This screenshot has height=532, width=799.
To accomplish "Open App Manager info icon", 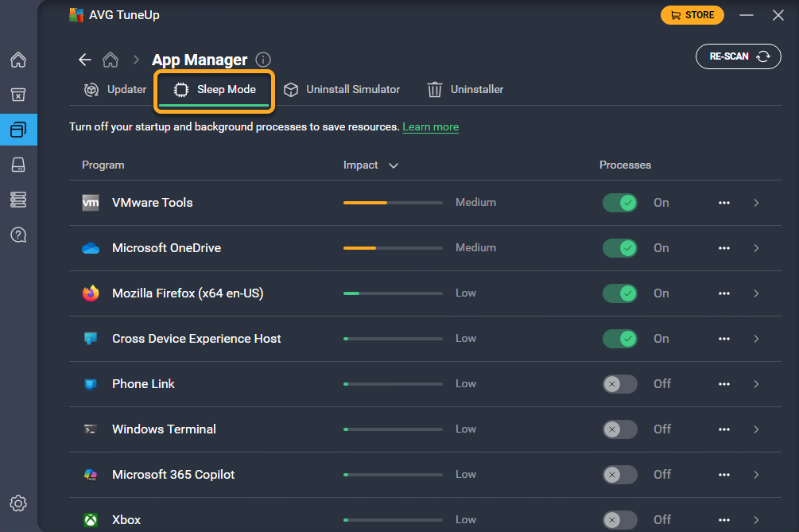I will (x=264, y=60).
